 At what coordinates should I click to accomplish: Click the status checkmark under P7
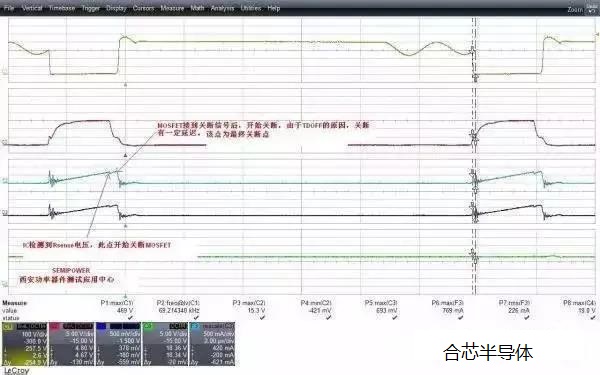(x=527, y=318)
